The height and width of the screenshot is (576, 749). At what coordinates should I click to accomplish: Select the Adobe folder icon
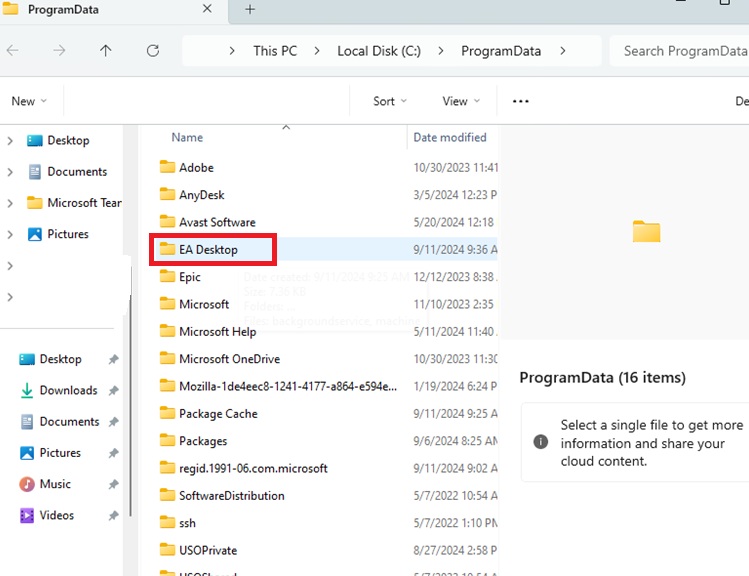coord(167,167)
